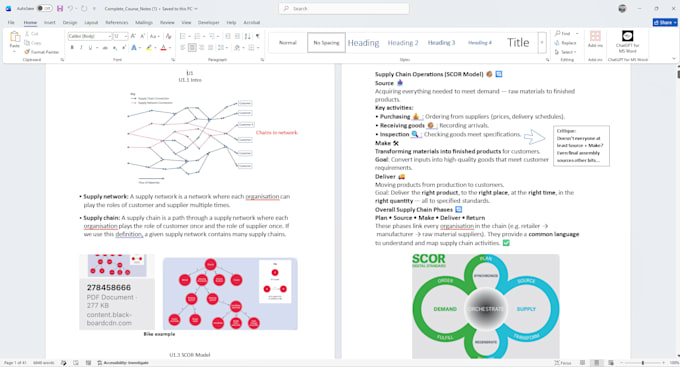Image resolution: width=680 pixels, height=367 pixels.
Task: Open the File menu
Action: click(11, 22)
